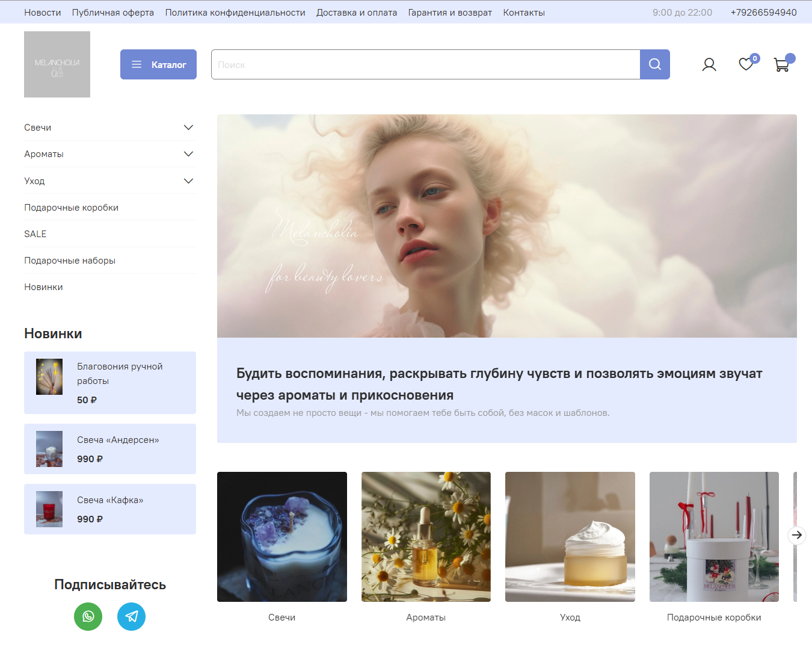This screenshot has height=650, width=812.
Task: Open the Уход category card image
Action: 570,537
